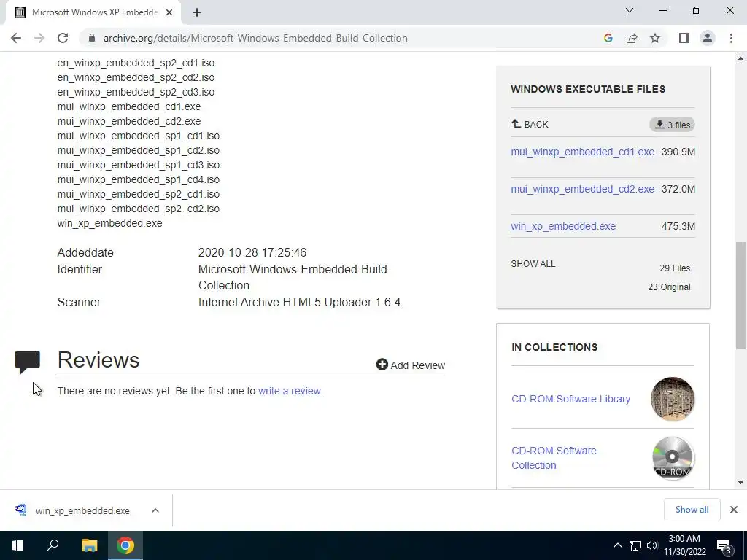Screen dimensions: 747x560
Task: Close the Microsoft Windows XP Embedded tab
Action: pyautogui.click(x=169, y=13)
